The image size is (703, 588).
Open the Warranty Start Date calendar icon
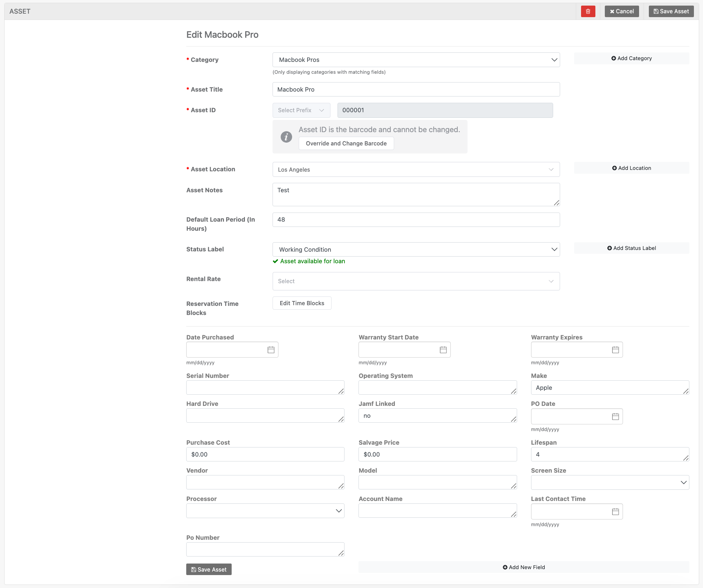click(x=443, y=350)
